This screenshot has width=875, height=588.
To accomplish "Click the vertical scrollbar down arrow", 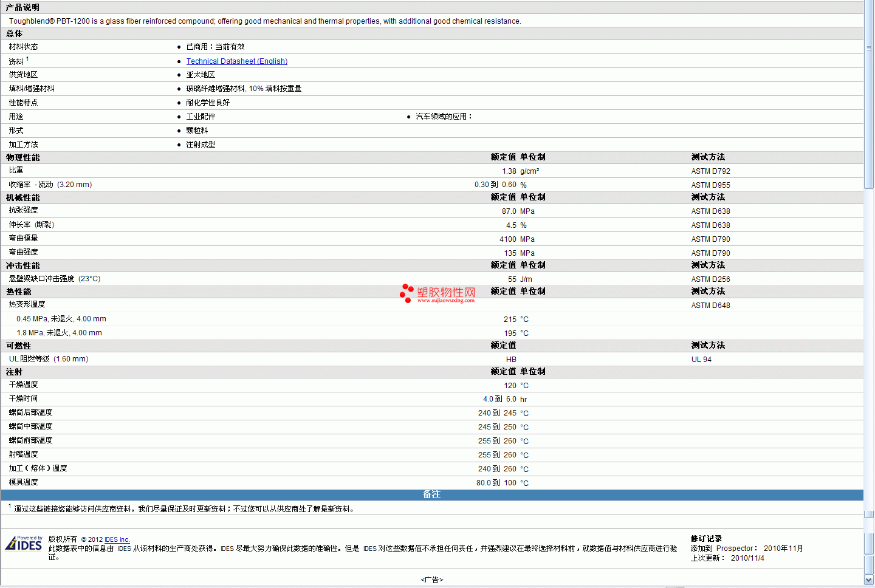I will (869, 580).
